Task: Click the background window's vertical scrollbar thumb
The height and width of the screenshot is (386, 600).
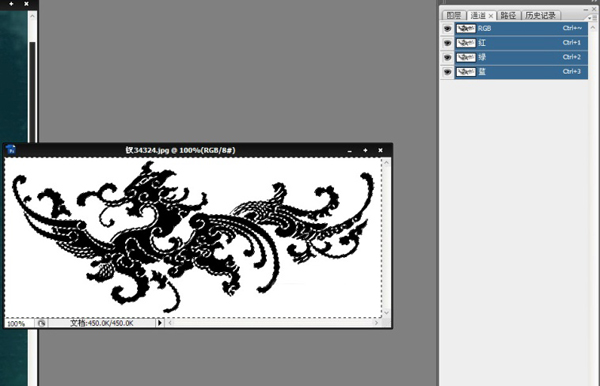Action: tap(32, 92)
